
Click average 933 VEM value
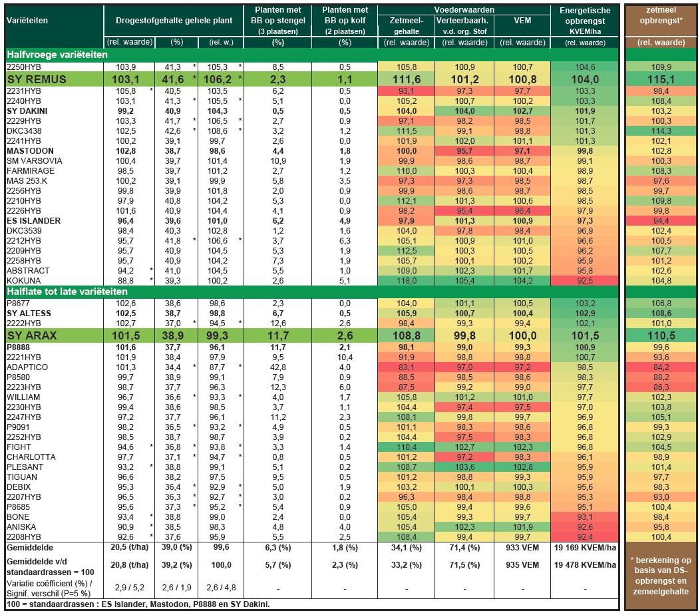point(522,548)
